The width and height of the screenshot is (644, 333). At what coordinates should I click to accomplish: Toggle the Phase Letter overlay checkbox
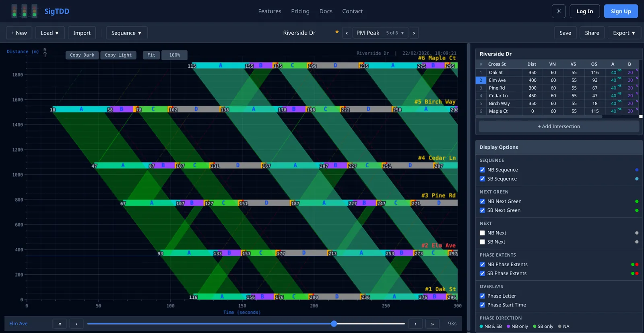pyautogui.click(x=482, y=296)
